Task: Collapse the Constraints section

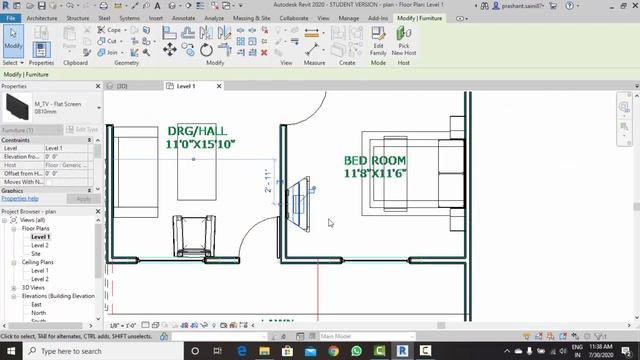Action: [89, 140]
